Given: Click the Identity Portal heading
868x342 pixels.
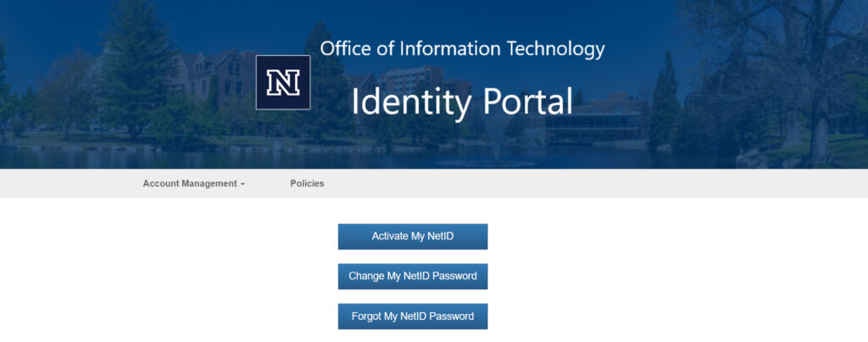Looking at the screenshot, I should (x=462, y=102).
